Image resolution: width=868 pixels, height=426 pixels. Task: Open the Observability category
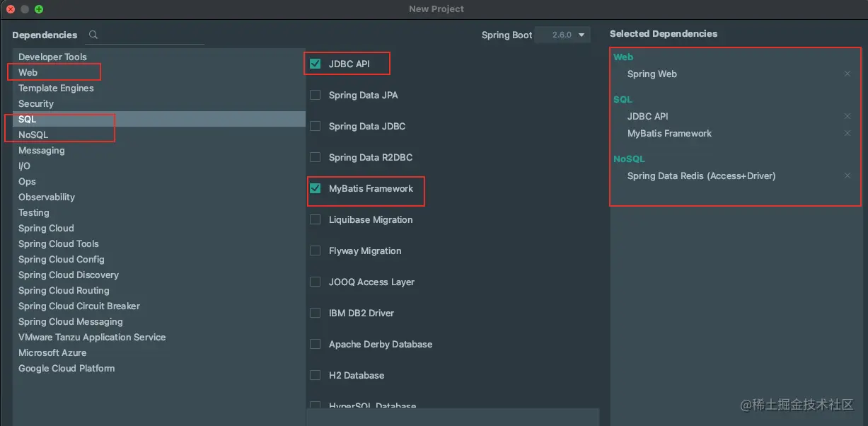159,197
